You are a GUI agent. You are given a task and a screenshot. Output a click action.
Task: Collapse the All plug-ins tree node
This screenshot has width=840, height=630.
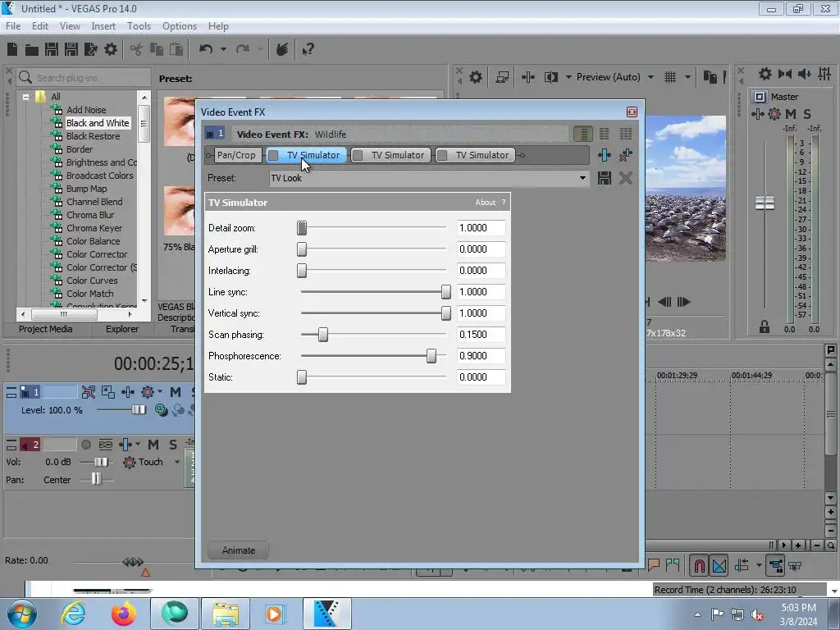point(25,97)
